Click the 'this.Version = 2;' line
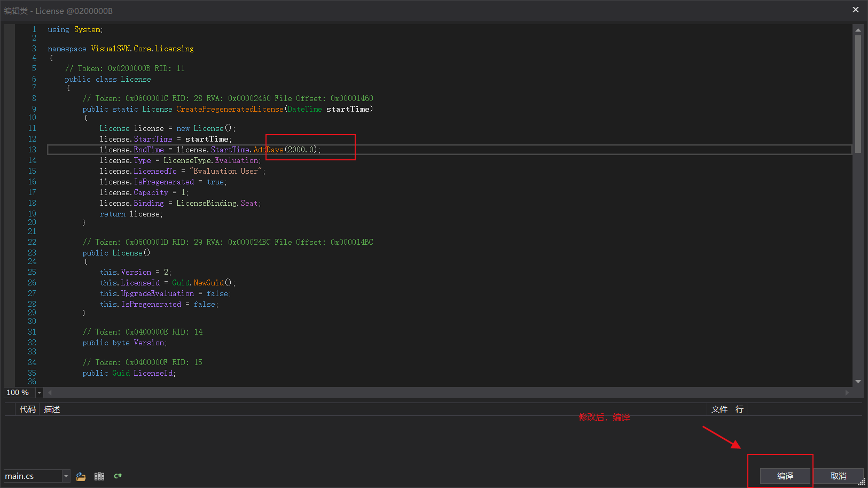Viewport: 868px width, 488px height. (x=136, y=272)
